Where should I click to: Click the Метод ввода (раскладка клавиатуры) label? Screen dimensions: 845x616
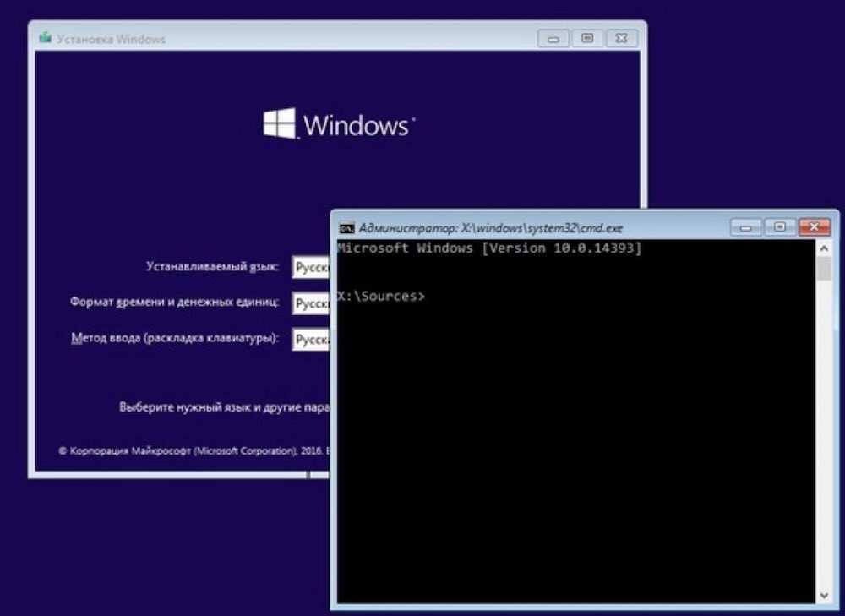coord(175,338)
